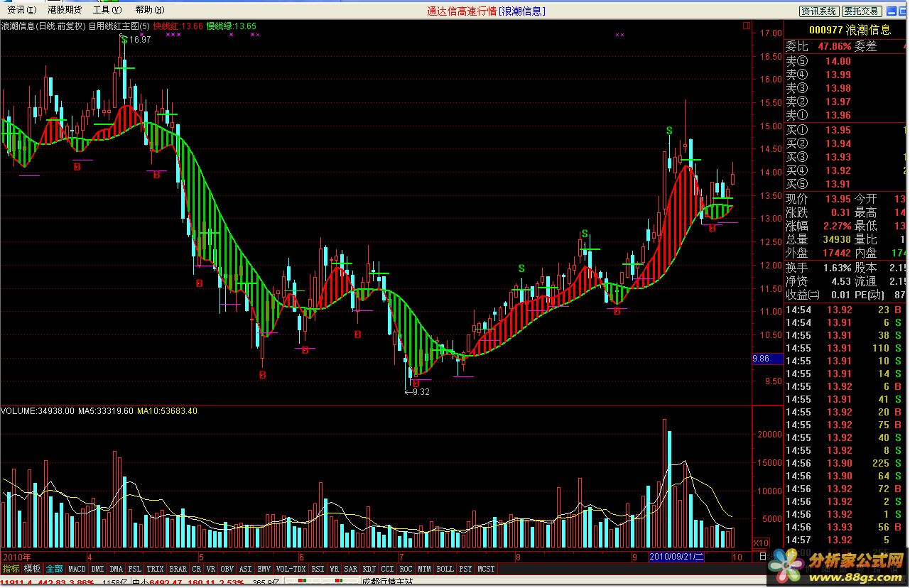Screen dimensions: 910x588
Task: Switch to KDJ indicator
Action: point(369,569)
